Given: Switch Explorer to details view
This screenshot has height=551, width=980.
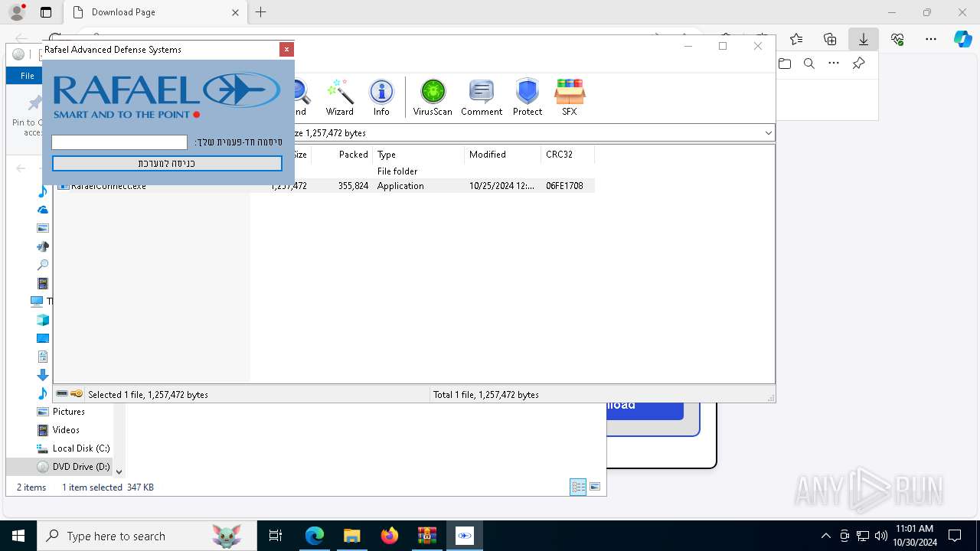Looking at the screenshot, I should pos(578,487).
